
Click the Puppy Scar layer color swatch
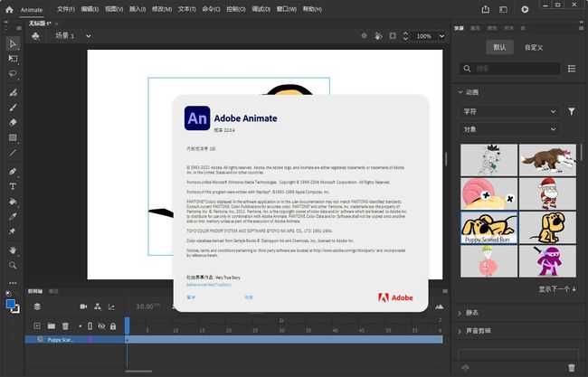pyautogui.click(x=90, y=340)
